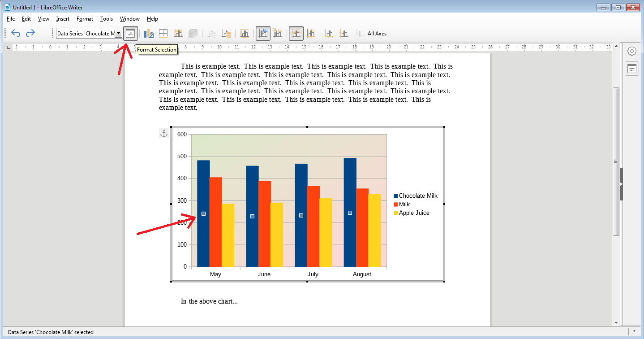This screenshot has width=644, height=339.
Task: Open the sidebar settings gear
Action: click(632, 51)
